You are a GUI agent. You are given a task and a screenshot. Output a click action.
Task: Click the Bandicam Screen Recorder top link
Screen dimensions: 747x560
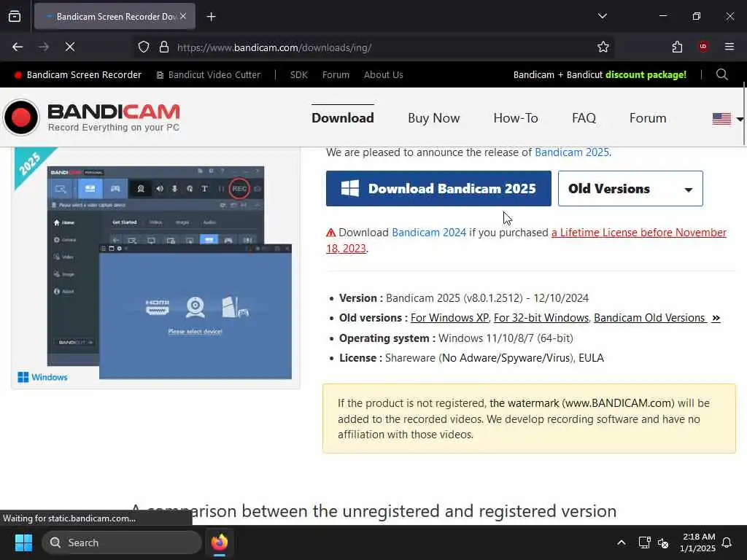78,75
